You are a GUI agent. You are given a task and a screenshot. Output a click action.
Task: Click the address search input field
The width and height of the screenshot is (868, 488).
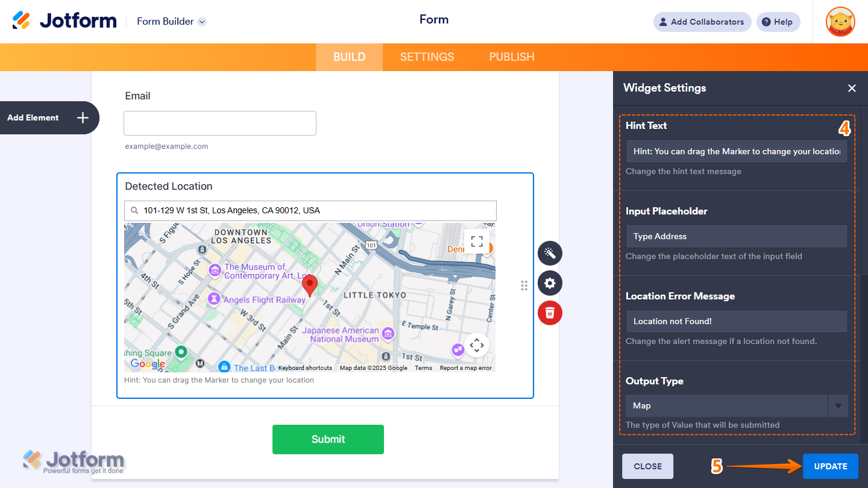pyautogui.click(x=310, y=210)
